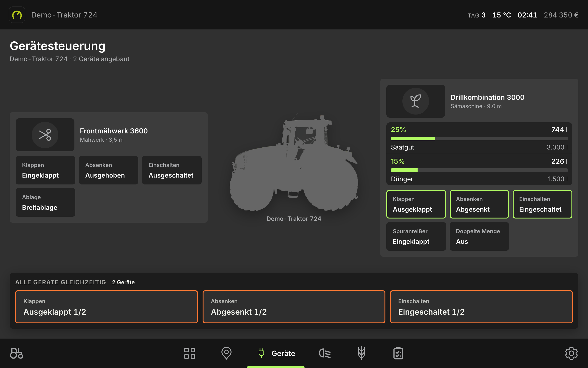Toggle Doppelte Menge Aus
The width and height of the screenshot is (588, 368).
(479, 236)
